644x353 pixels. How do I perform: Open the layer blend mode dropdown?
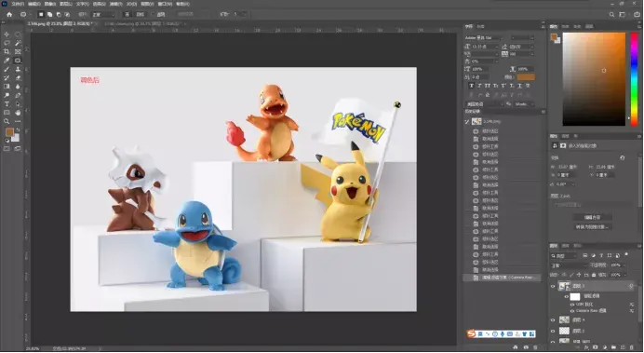569,265
